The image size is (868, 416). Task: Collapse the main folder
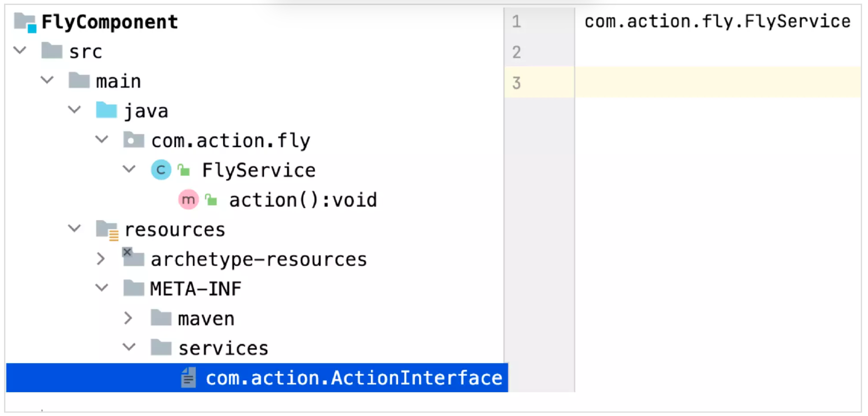47,80
